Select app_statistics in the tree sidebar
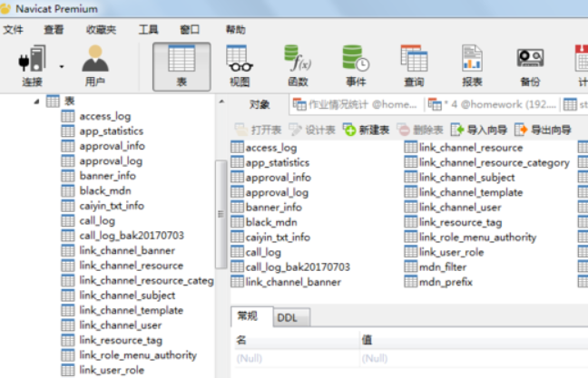Image resolution: width=588 pixels, height=378 pixels. [112, 131]
